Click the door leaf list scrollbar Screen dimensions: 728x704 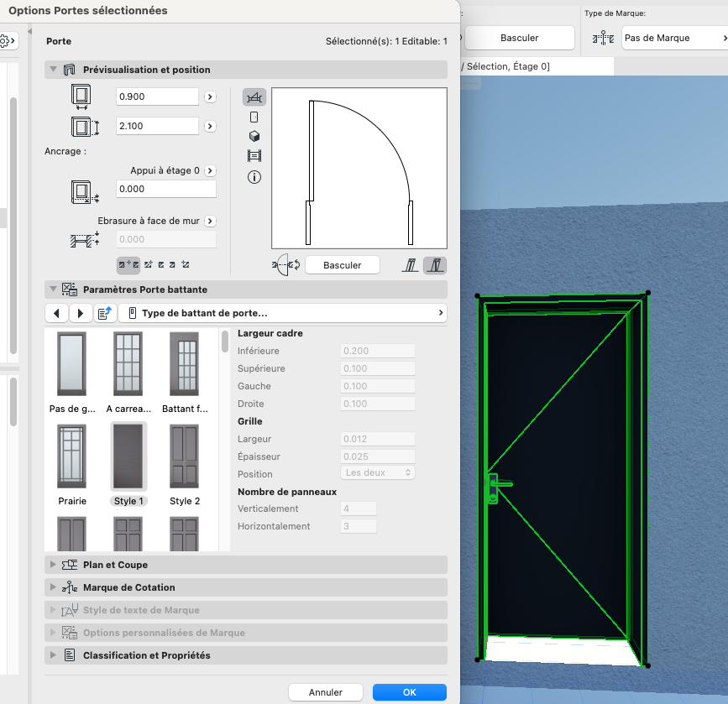coord(225,342)
